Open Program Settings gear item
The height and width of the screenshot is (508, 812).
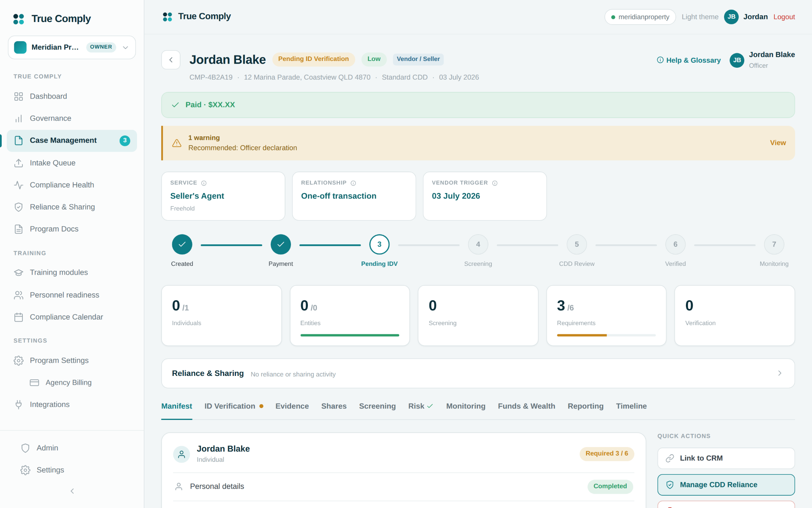click(x=72, y=361)
